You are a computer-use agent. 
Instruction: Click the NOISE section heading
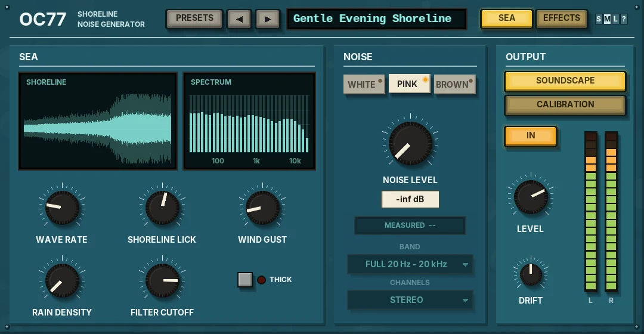pyautogui.click(x=358, y=57)
